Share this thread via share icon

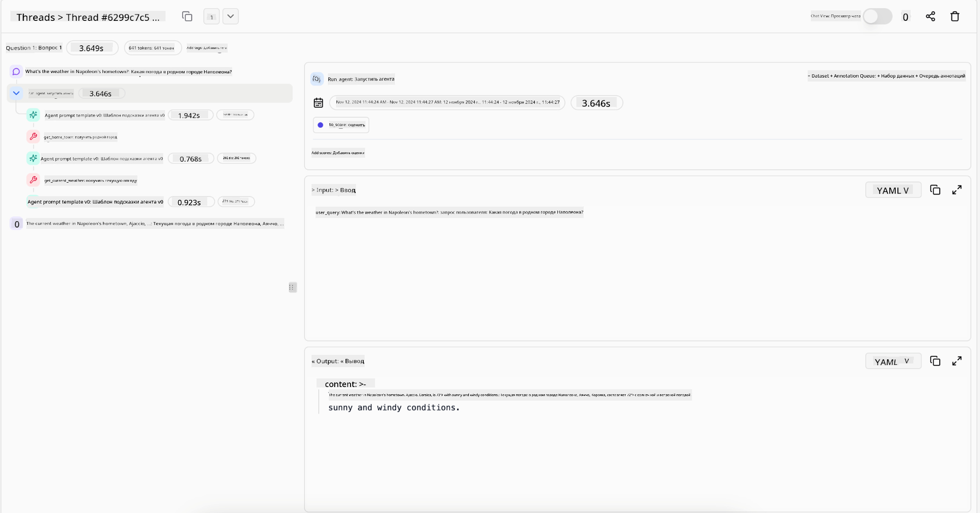coord(931,17)
